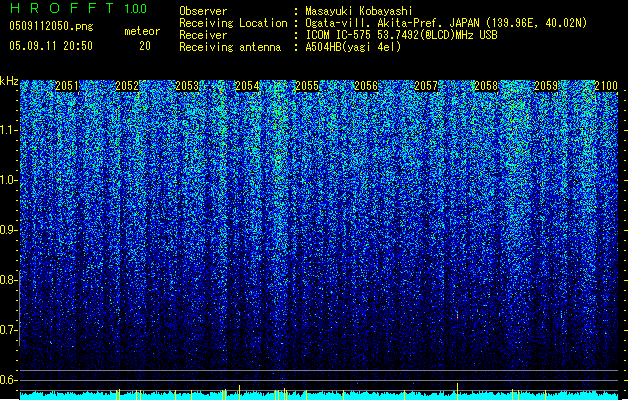Click the 2051 time axis label
The width and height of the screenshot is (629, 400).
point(67,86)
